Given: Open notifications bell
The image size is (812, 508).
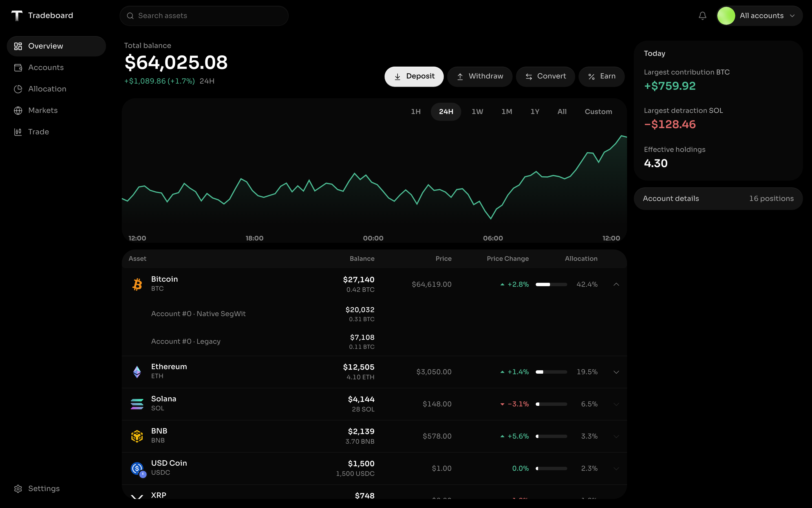Looking at the screenshot, I should pyautogui.click(x=702, y=16).
